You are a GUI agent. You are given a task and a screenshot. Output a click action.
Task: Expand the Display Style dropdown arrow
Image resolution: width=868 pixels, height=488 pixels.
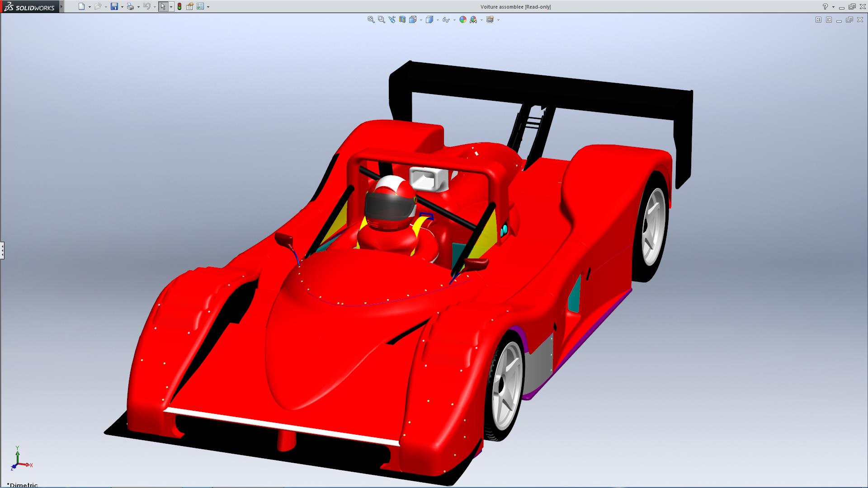point(438,20)
